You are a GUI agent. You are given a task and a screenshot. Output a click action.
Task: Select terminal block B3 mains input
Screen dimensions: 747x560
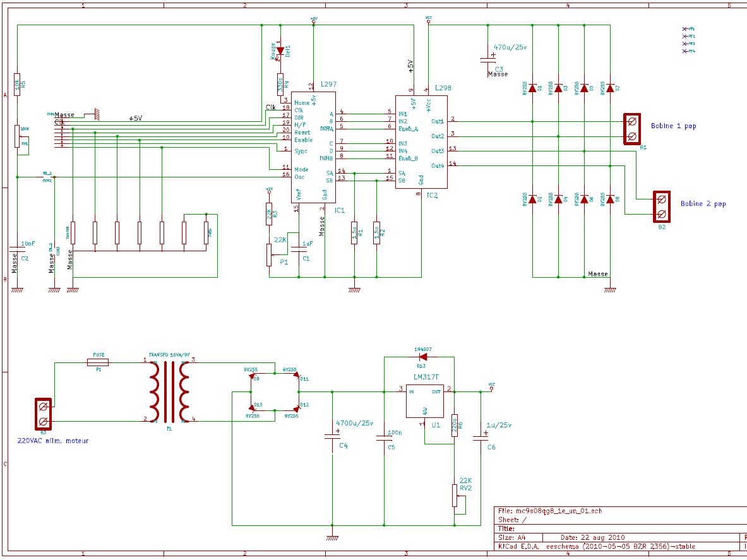[x=44, y=414]
